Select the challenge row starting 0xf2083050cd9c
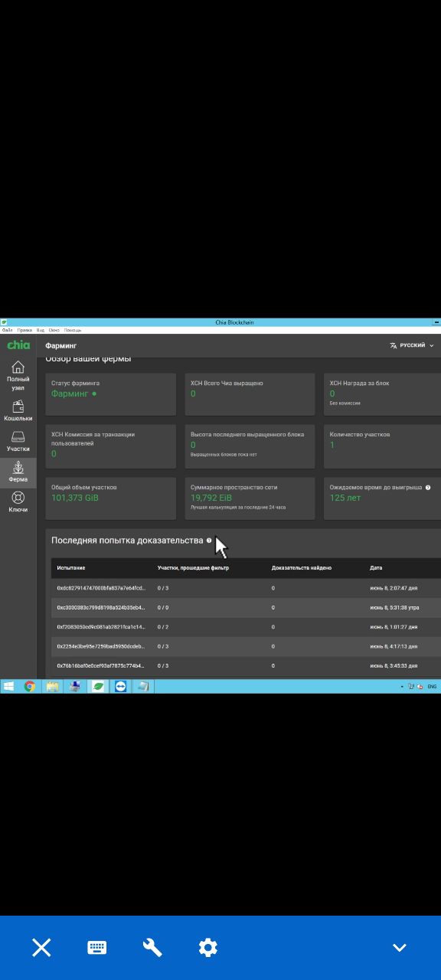 [x=246, y=626]
